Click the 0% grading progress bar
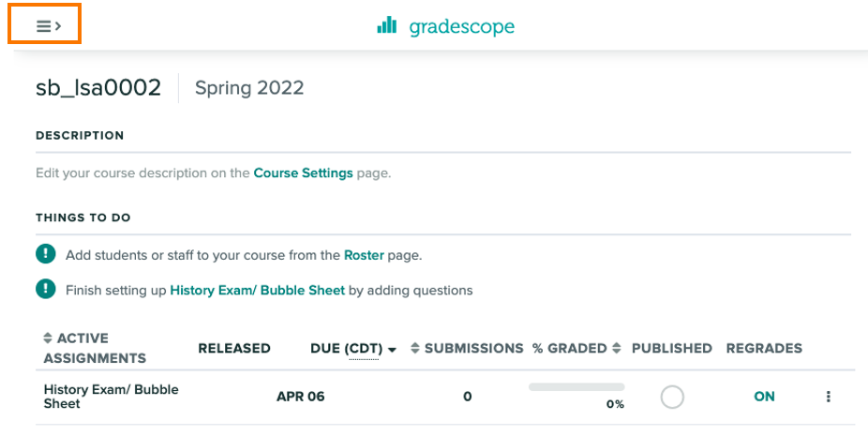Image resolution: width=868 pixels, height=436 pixels. click(576, 387)
